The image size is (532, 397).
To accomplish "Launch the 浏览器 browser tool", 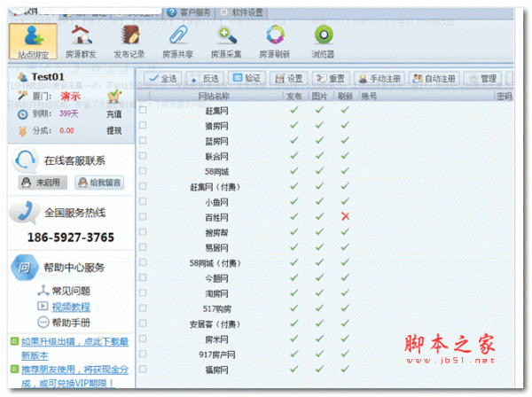I will click(x=323, y=41).
